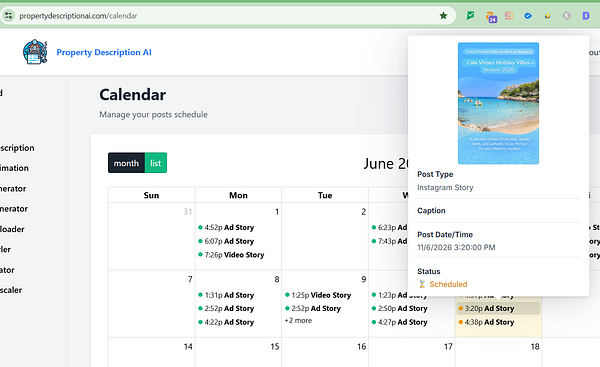This screenshot has height=367, width=600.
Task: Select day 18 in the calendar
Action: (535, 347)
